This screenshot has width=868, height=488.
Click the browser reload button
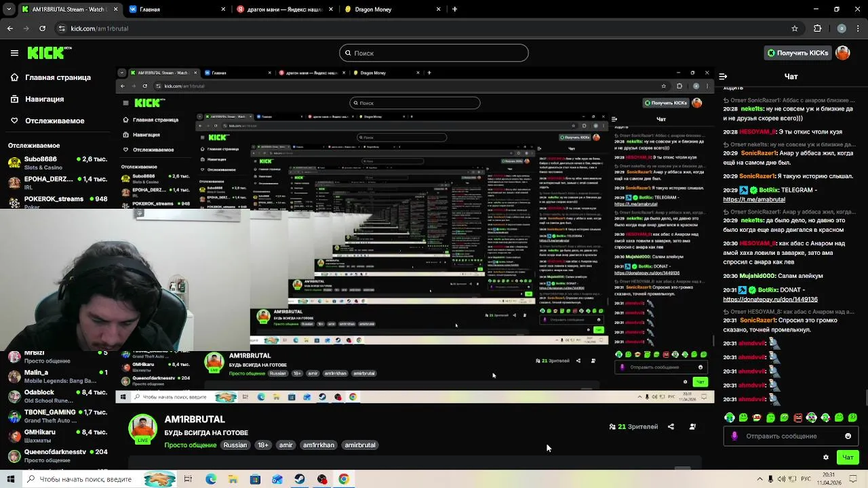click(x=42, y=28)
